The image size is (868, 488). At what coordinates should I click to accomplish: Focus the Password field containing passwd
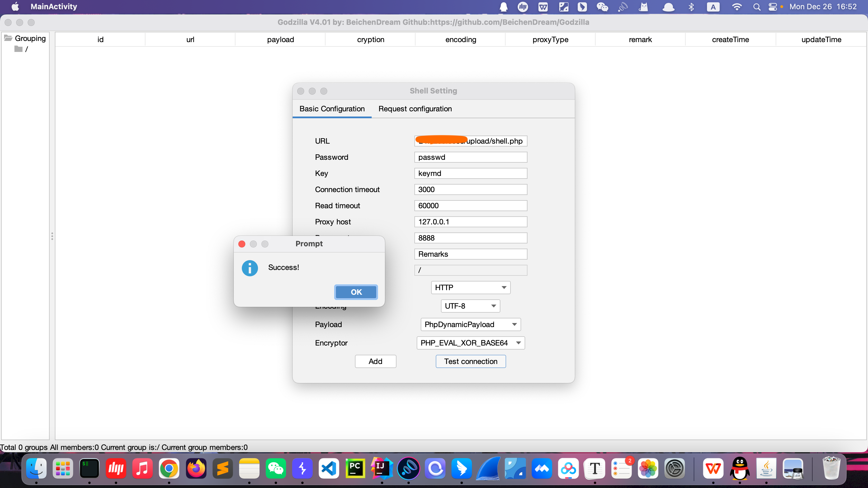point(470,157)
